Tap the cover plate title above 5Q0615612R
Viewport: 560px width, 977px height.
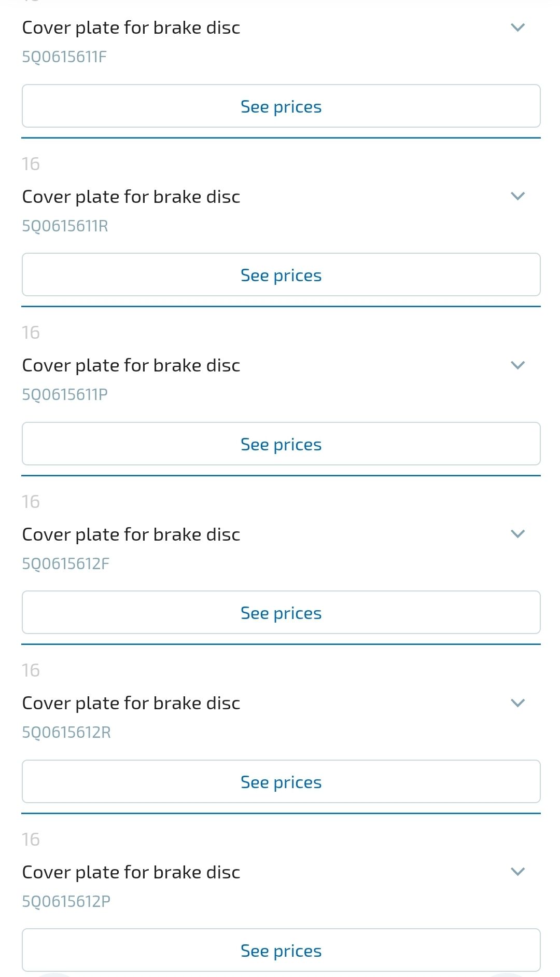point(131,703)
